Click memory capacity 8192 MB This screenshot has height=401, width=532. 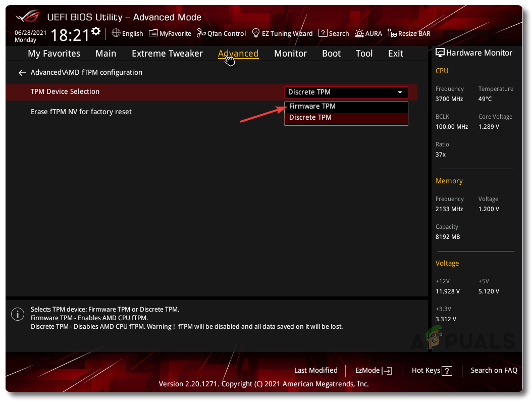448,237
